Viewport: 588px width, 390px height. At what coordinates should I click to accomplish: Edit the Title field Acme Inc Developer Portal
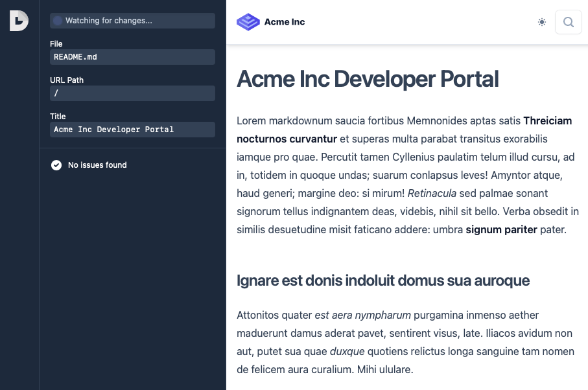point(132,130)
